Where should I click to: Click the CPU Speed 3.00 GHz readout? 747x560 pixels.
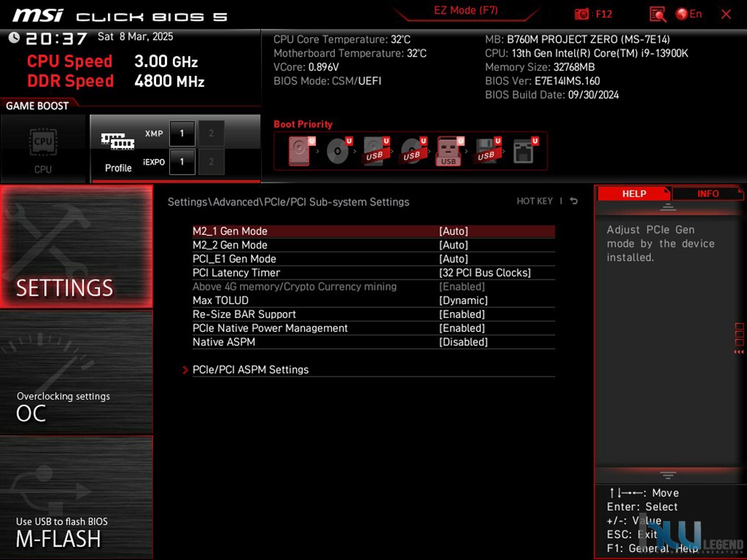click(x=113, y=61)
